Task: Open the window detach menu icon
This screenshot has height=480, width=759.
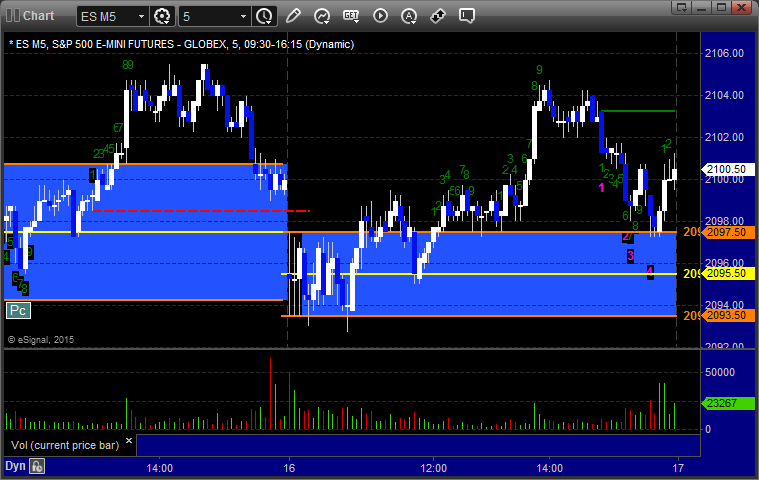Action: [682, 7]
